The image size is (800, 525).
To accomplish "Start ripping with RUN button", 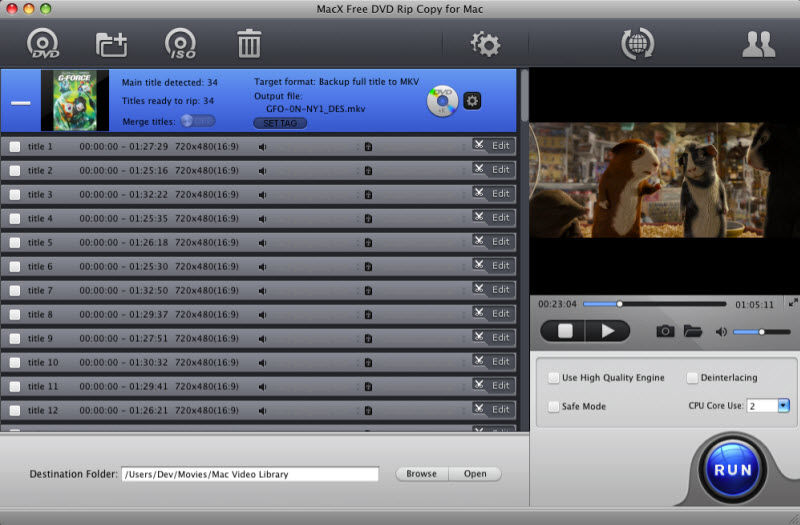I will (733, 469).
